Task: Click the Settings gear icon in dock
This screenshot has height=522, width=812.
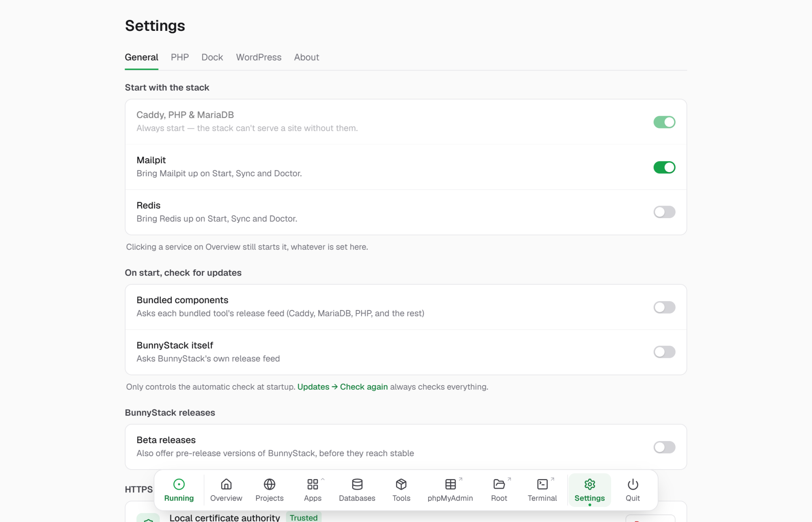Action: pos(590,484)
